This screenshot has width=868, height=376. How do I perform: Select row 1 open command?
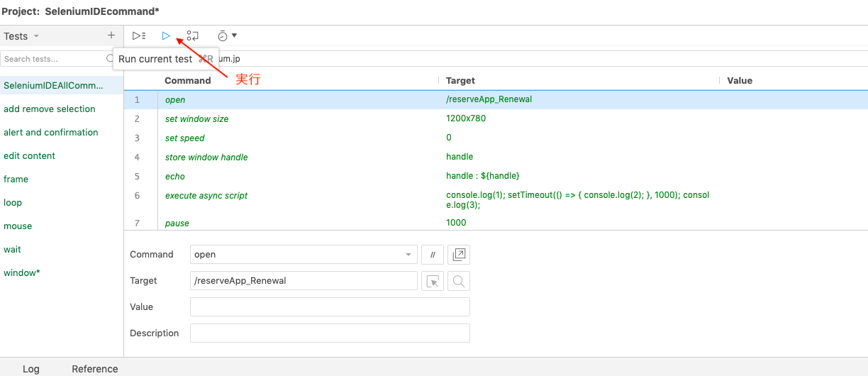[496, 100]
